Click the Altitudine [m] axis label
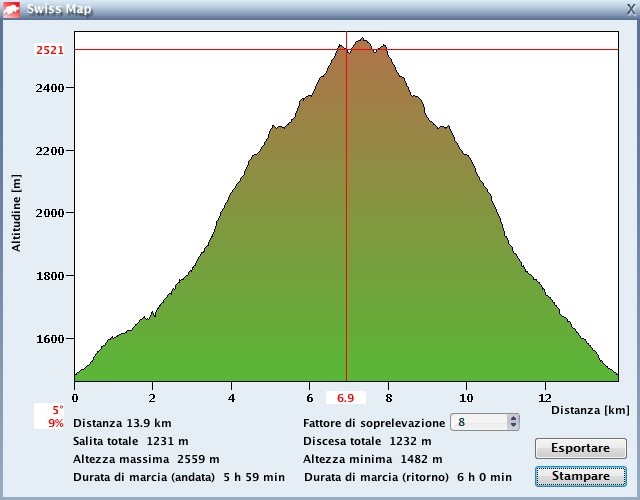Image resolution: width=640 pixels, height=500 pixels. tap(17, 211)
